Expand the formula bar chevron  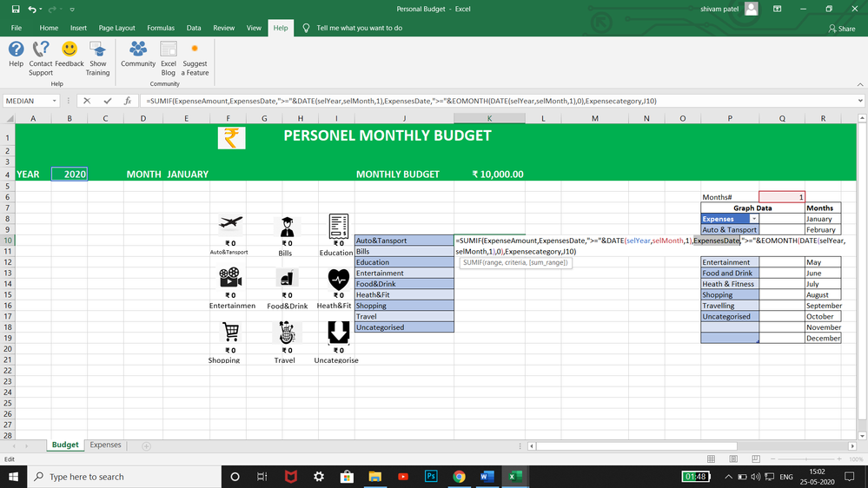tap(859, 101)
